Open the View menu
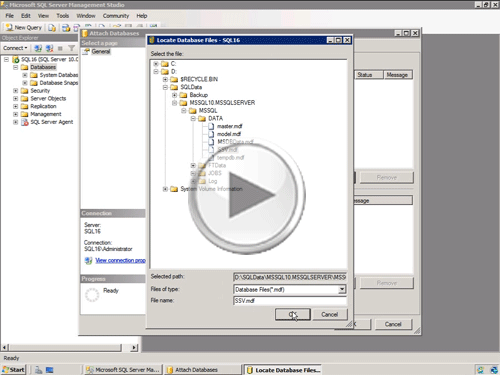500x375 pixels. tap(43, 16)
